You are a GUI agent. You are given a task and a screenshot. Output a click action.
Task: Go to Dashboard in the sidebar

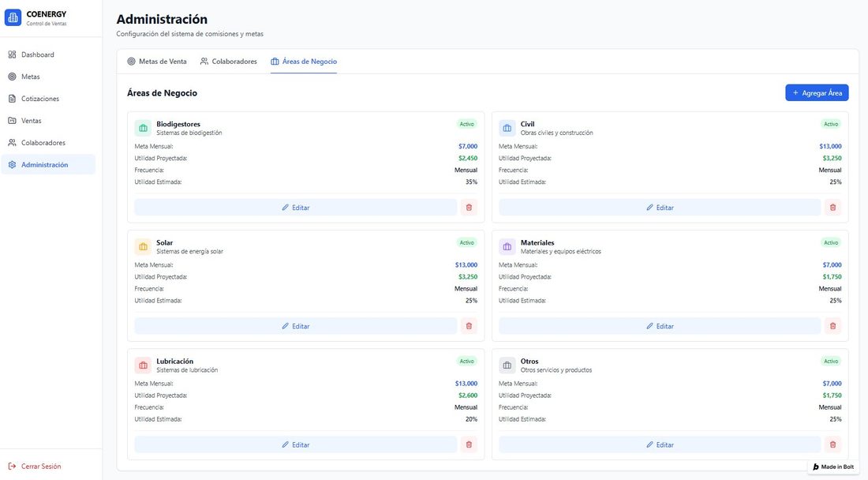(48, 54)
